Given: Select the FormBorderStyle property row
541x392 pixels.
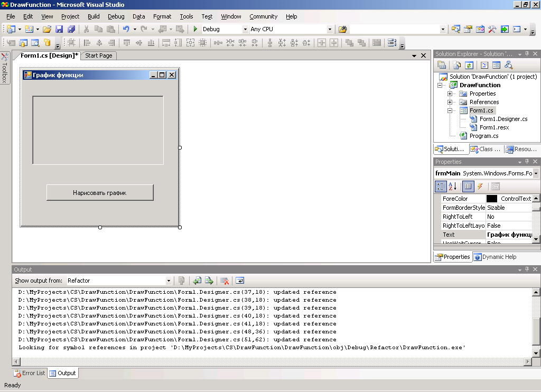Looking at the screenshot, I should [x=487, y=208].
